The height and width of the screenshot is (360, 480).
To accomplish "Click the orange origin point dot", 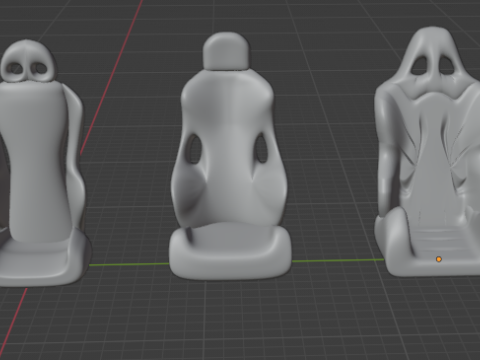I will click(439, 259).
